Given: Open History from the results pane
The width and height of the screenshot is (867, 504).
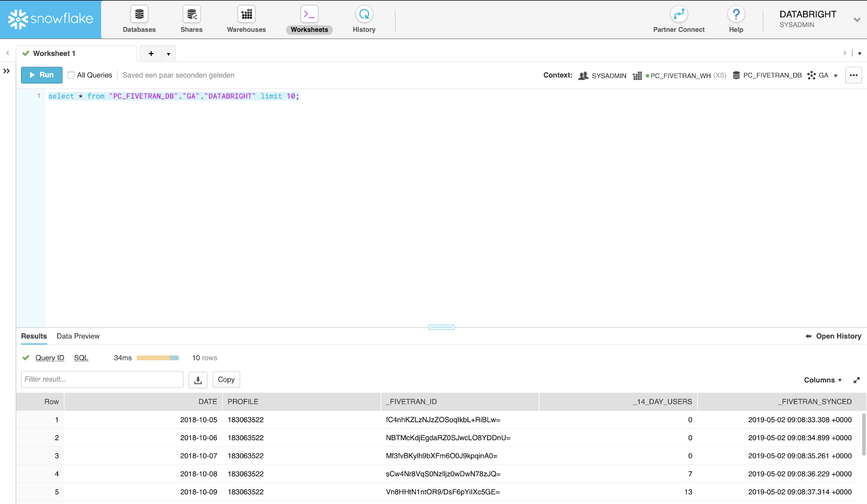Looking at the screenshot, I should coord(833,336).
